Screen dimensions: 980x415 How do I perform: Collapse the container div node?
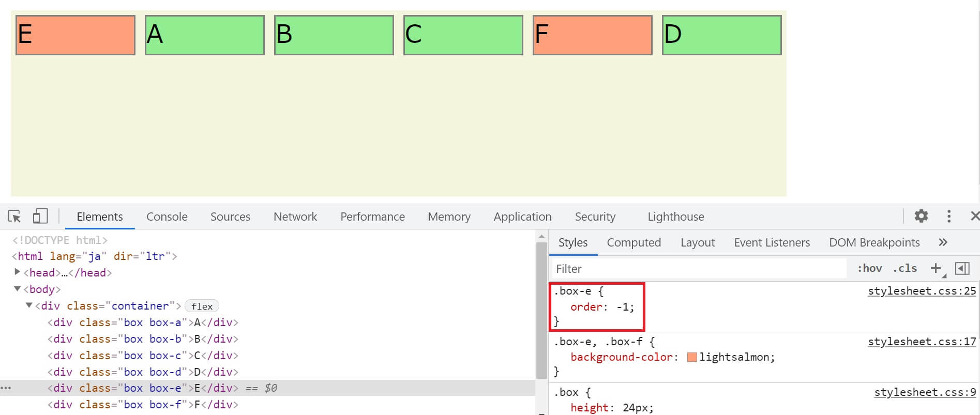point(29,305)
